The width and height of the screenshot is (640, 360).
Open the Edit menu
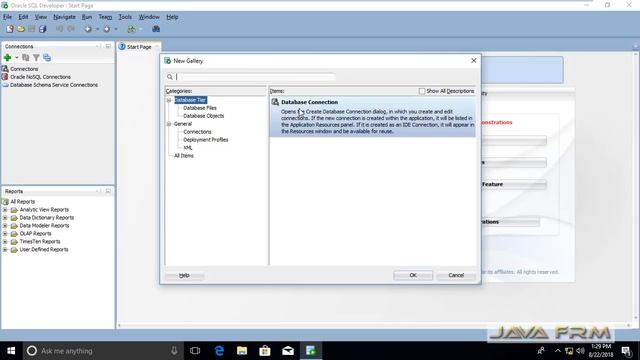coord(23,17)
